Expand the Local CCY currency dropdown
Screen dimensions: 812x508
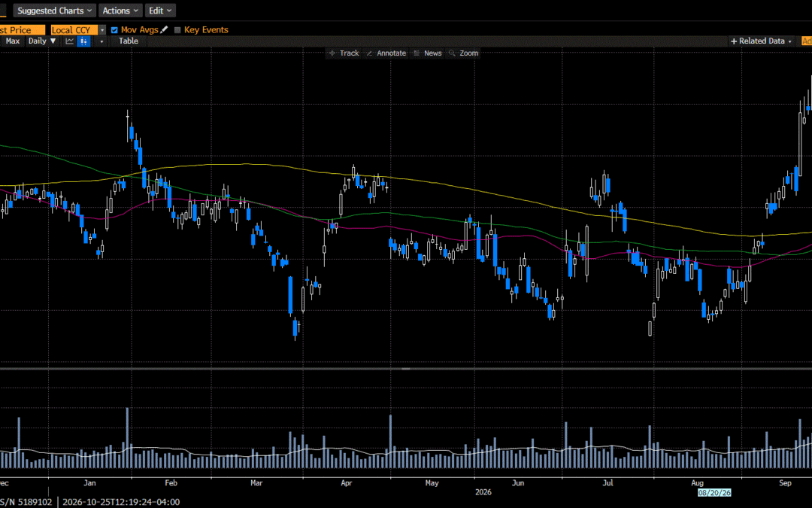[102, 30]
